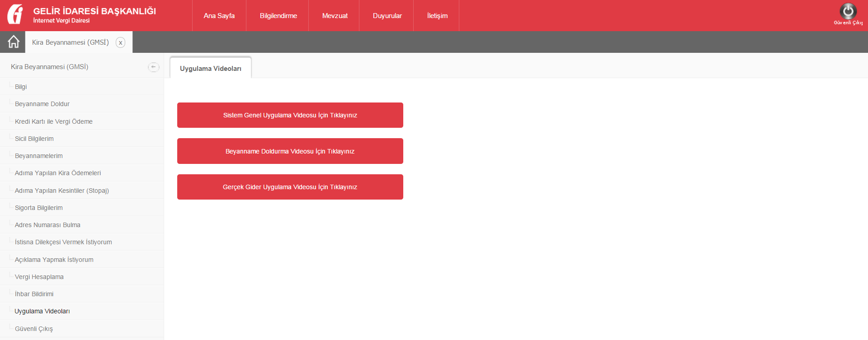Open Bilgi in sidebar
The width and height of the screenshot is (868, 340).
(82, 87)
